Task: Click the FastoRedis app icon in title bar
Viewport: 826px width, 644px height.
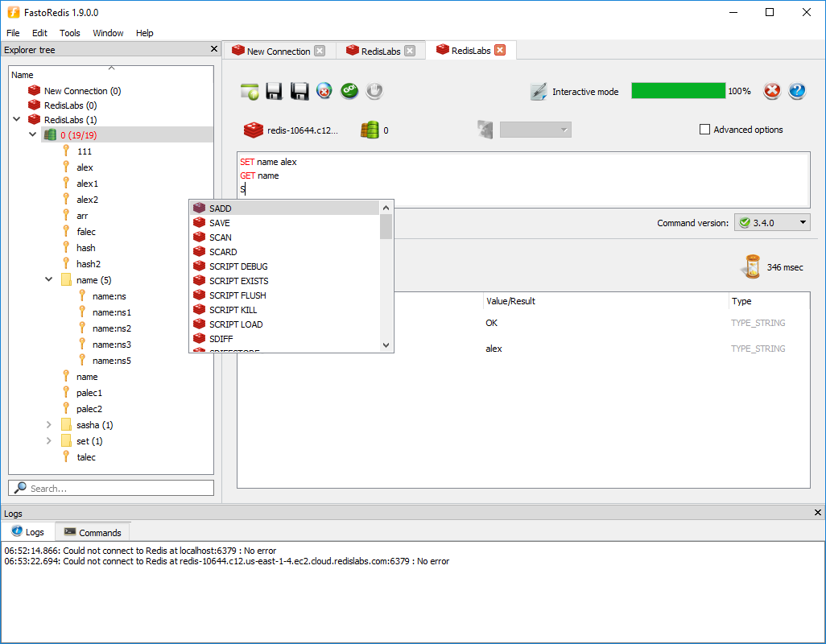Action: [13, 12]
